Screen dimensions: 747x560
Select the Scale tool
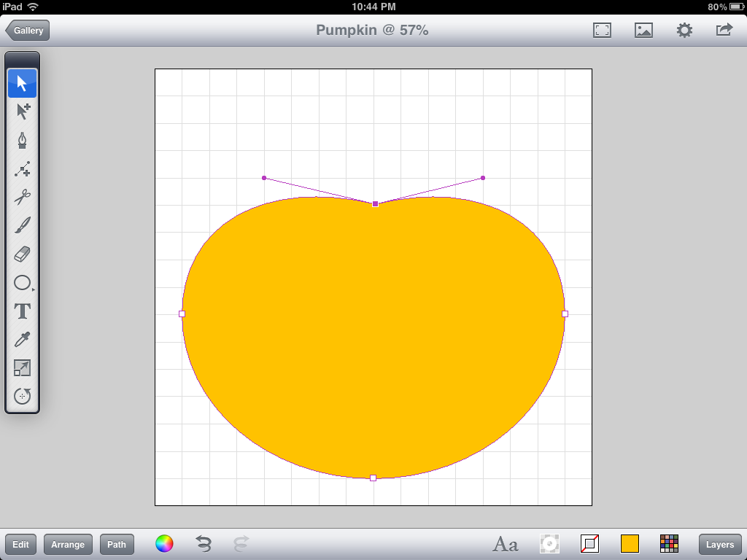tap(22, 368)
